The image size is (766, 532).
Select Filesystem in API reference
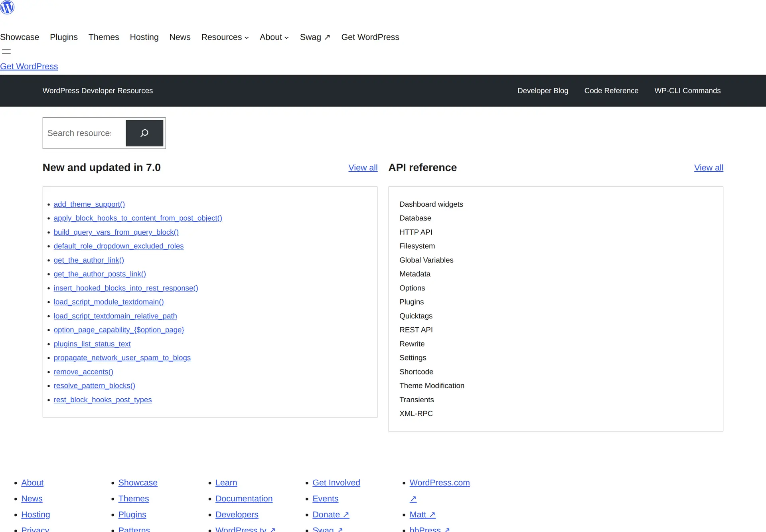click(417, 246)
